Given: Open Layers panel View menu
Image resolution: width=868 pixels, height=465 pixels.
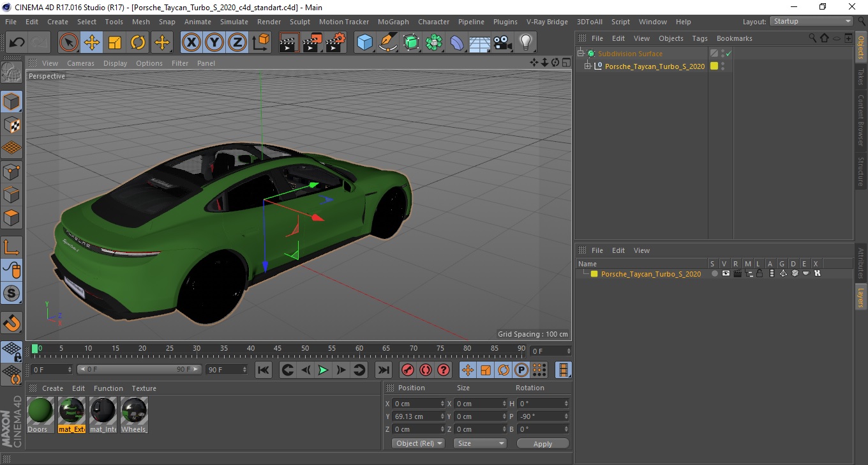Looking at the screenshot, I should pyautogui.click(x=641, y=250).
